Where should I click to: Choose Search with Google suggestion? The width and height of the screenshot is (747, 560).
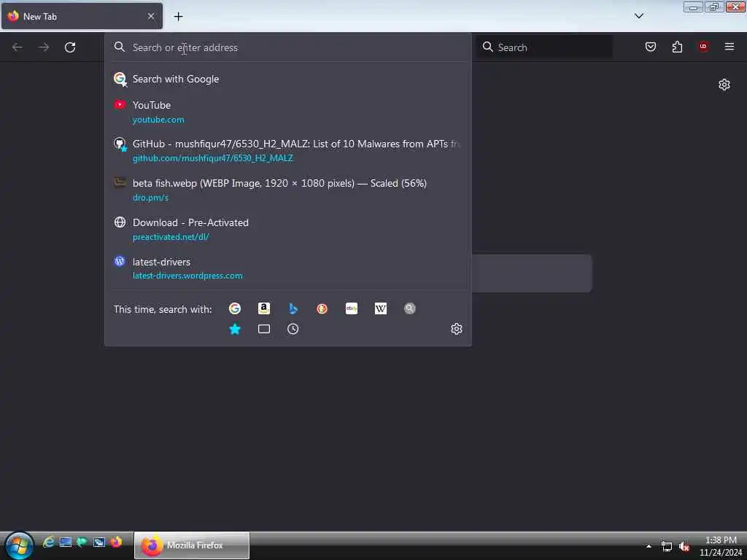287,79
